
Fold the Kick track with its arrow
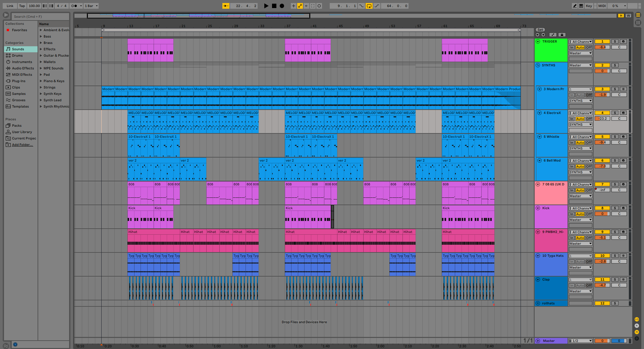pos(538,208)
